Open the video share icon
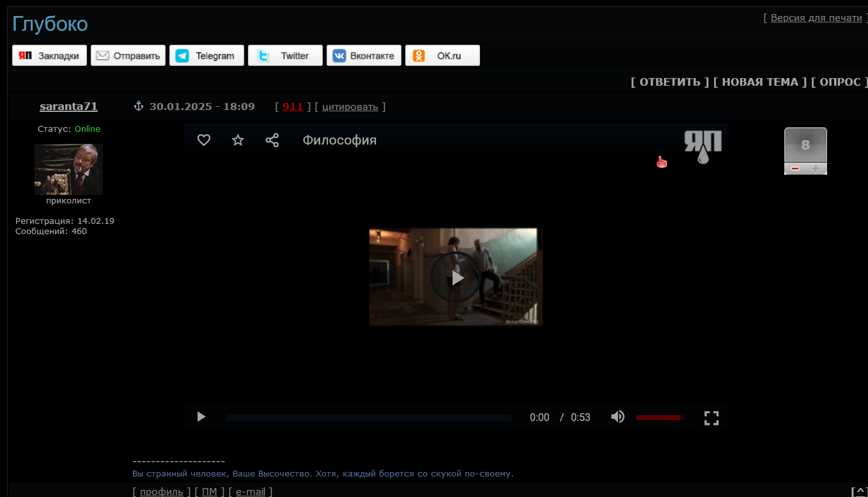Viewport: 868px width, 497px height. 272,140
